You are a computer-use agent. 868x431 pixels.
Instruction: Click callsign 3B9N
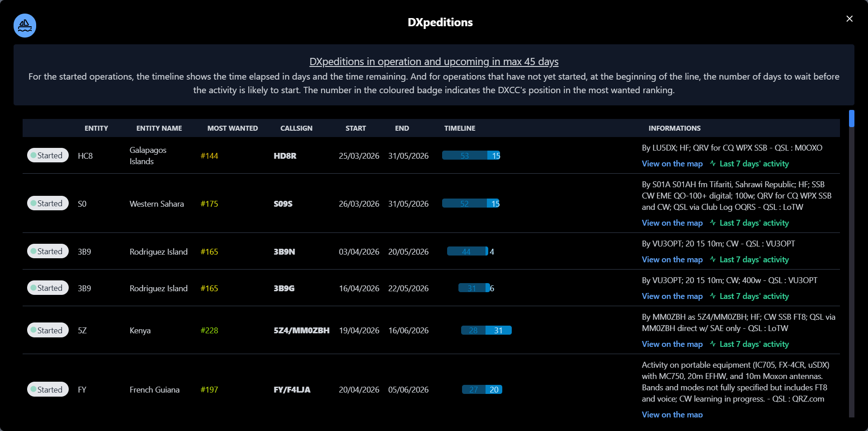pos(284,251)
